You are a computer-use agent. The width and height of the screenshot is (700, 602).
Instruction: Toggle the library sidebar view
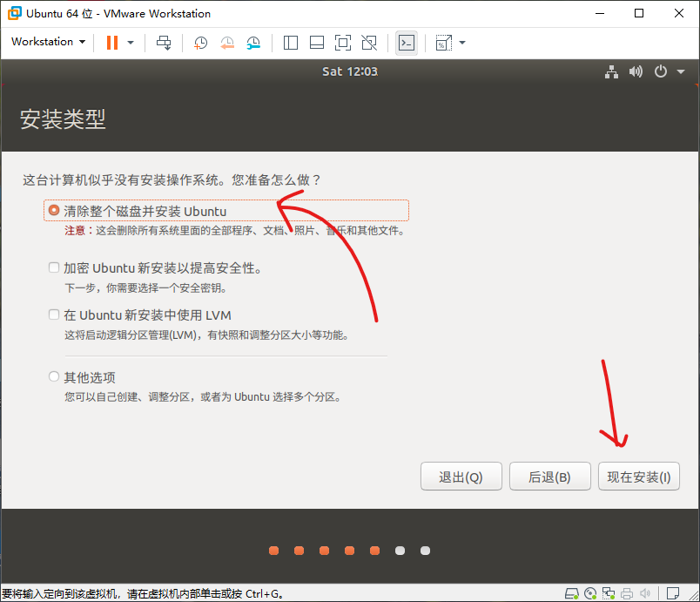[291, 43]
